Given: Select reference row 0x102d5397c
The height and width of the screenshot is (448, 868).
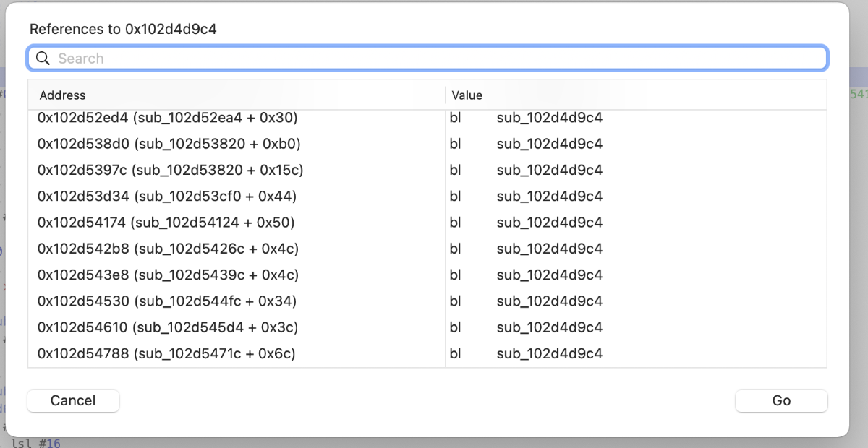Looking at the screenshot, I should point(170,170).
